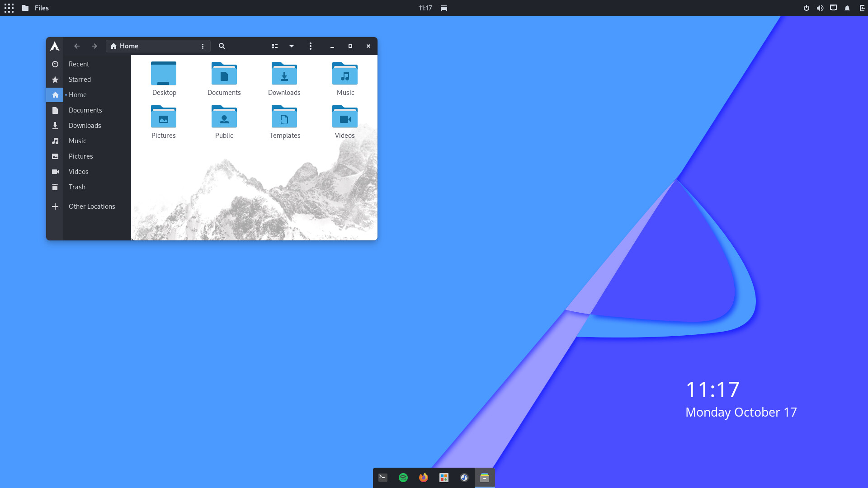Click the display icon in system tray
This screenshot has height=488, width=868.
point(833,8)
